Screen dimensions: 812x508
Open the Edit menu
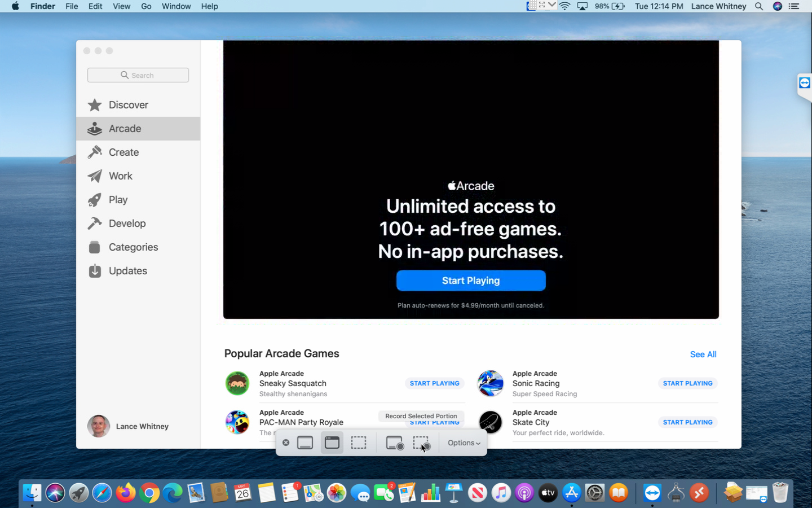point(95,6)
